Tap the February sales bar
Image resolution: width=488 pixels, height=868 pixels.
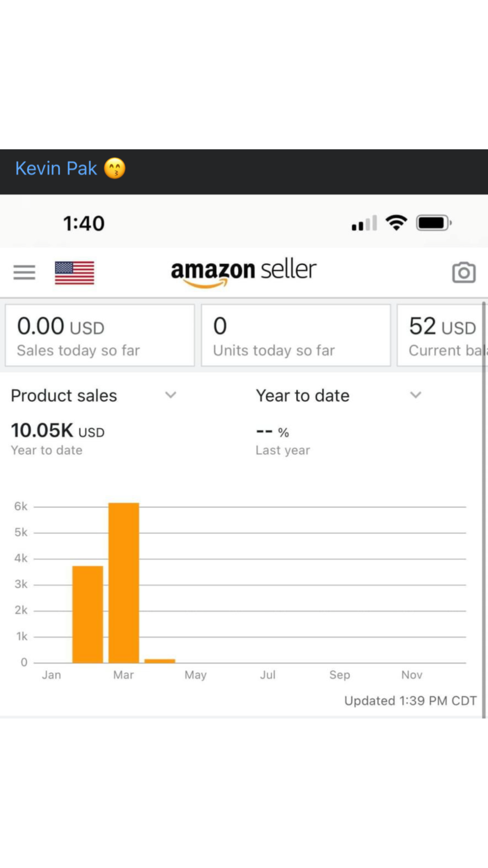88,614
